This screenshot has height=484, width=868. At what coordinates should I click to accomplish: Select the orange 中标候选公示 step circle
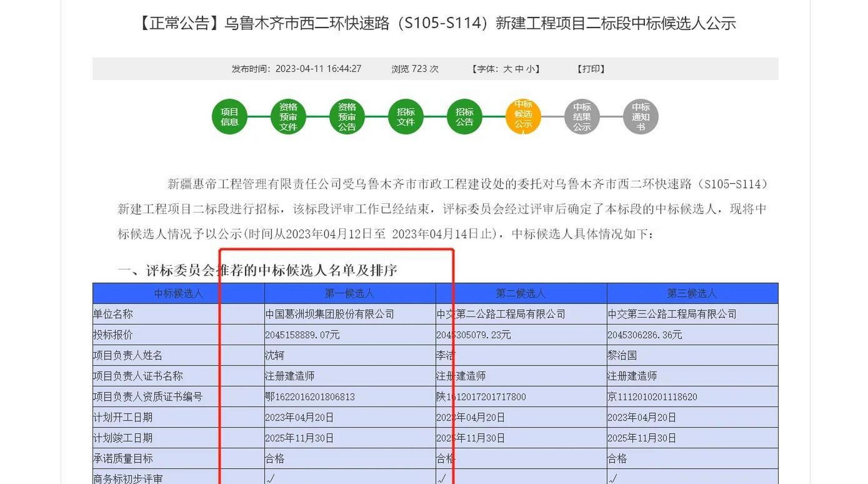(x=523, y=117)
